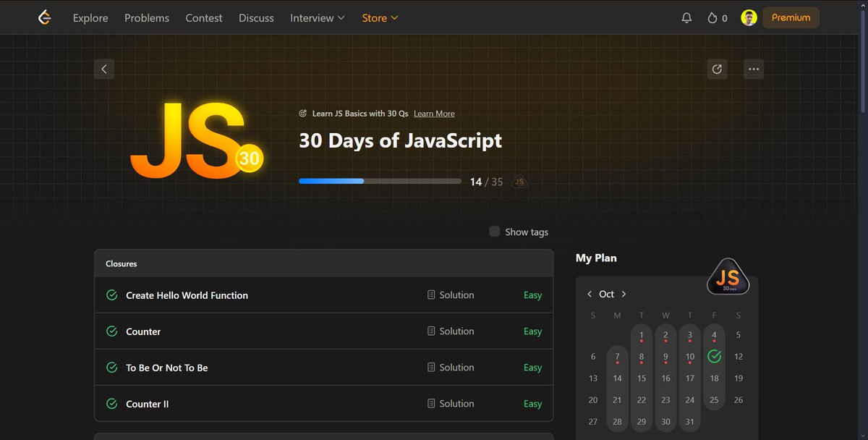
Task: Click solution document icon in Counter II row
Action: 431,403
